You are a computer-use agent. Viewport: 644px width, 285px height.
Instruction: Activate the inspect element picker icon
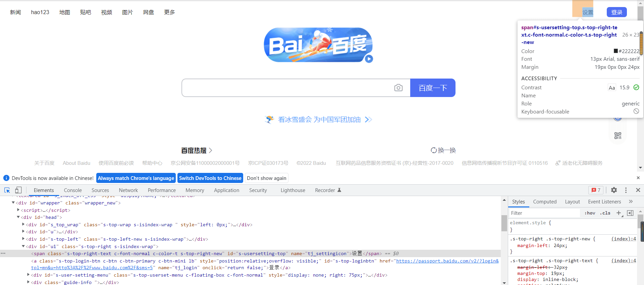coord(7,190)
